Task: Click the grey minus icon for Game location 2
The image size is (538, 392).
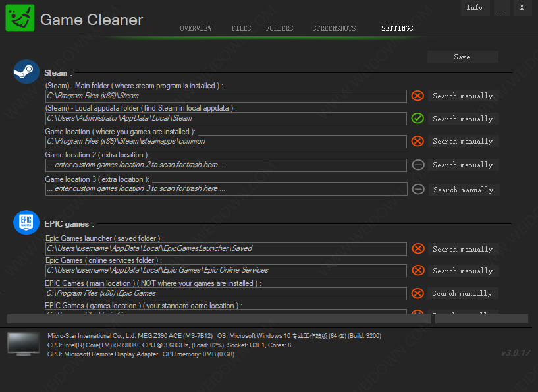Action: (x=418, y=165)
